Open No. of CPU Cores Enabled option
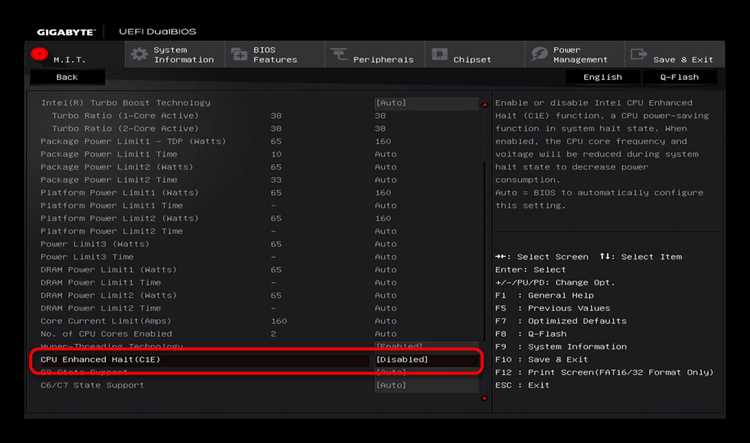The height and width of the screenshot is (443, 750). 386,334
